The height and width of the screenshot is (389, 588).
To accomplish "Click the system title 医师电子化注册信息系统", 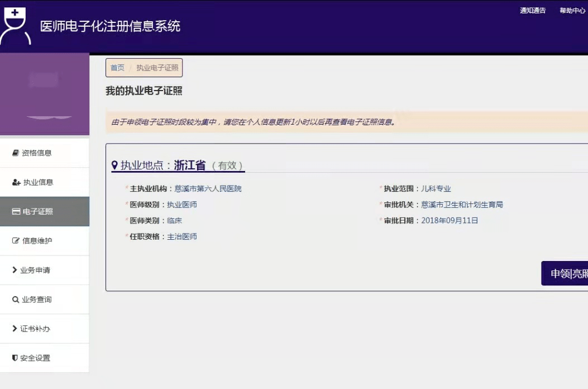I will click(110, 26).
